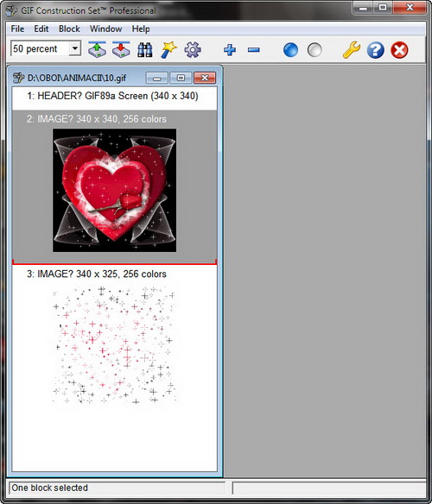
Task: Click the grey sphere icon
Action: 314,50
